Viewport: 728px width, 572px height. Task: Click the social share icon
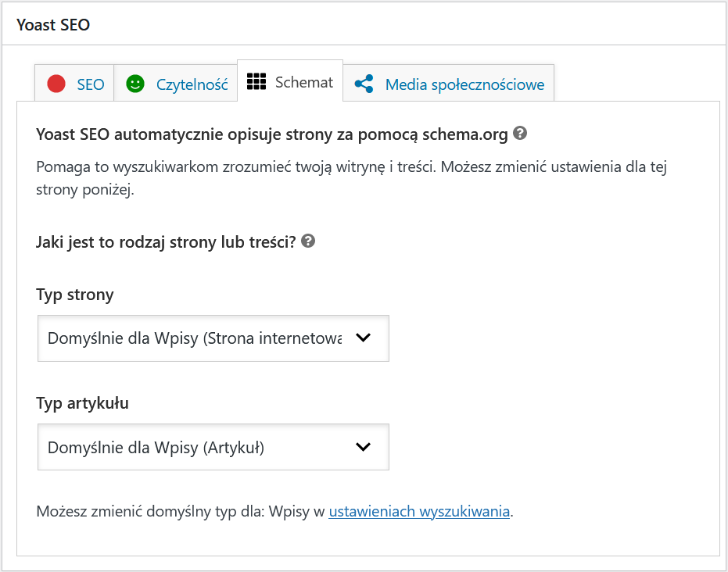[x=364, y=84]
